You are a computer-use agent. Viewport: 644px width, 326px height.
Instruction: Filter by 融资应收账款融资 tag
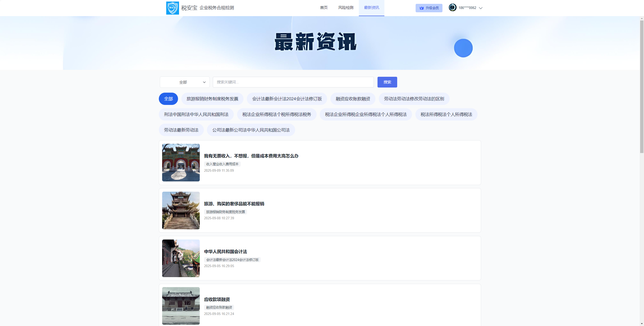pyautogui.click(x=353, y=99)
